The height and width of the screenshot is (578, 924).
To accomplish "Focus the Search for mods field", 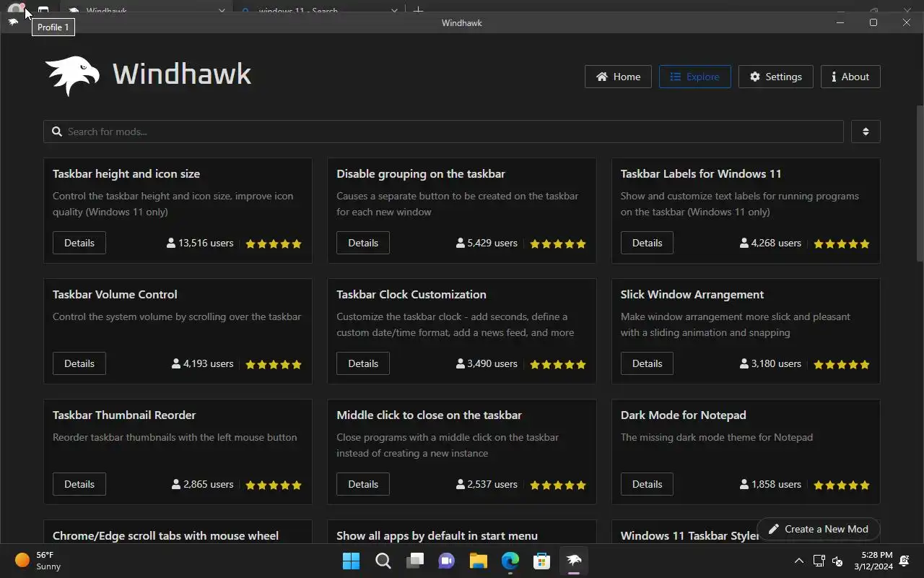I will coord(443,131).
